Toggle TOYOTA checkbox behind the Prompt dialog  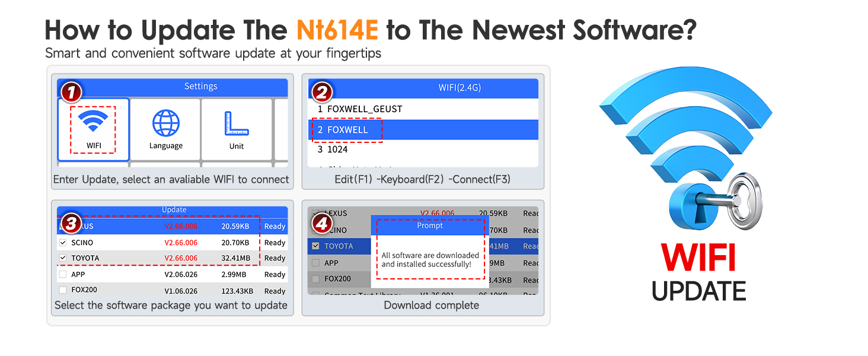[315, 246]
